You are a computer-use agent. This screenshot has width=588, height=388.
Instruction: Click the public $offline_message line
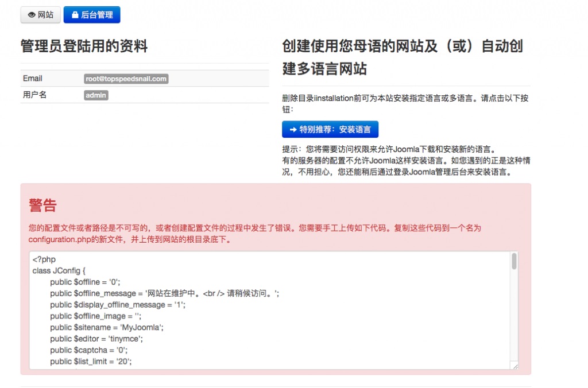[165, 293]
